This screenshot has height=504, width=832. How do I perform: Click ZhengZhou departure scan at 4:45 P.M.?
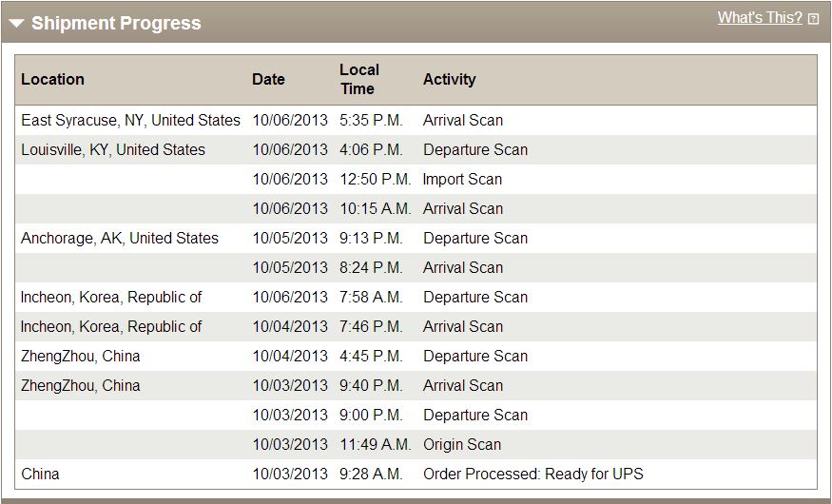tap(416, 356)
